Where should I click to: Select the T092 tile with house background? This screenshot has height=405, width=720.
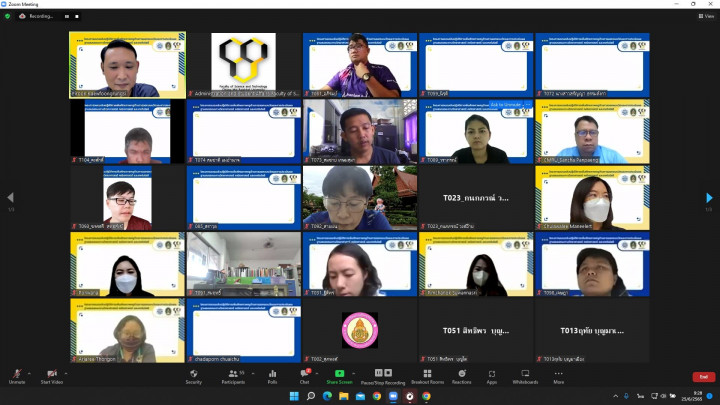(360, 197)
